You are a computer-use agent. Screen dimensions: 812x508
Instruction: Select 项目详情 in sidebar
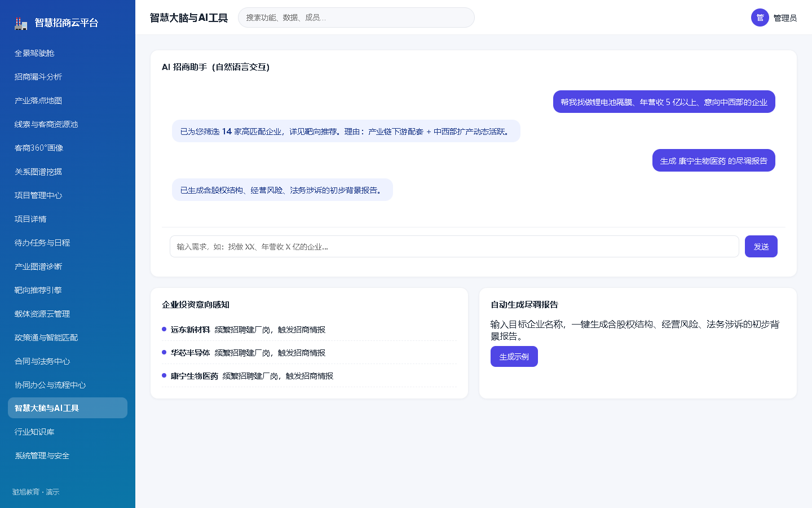[68, 219]
